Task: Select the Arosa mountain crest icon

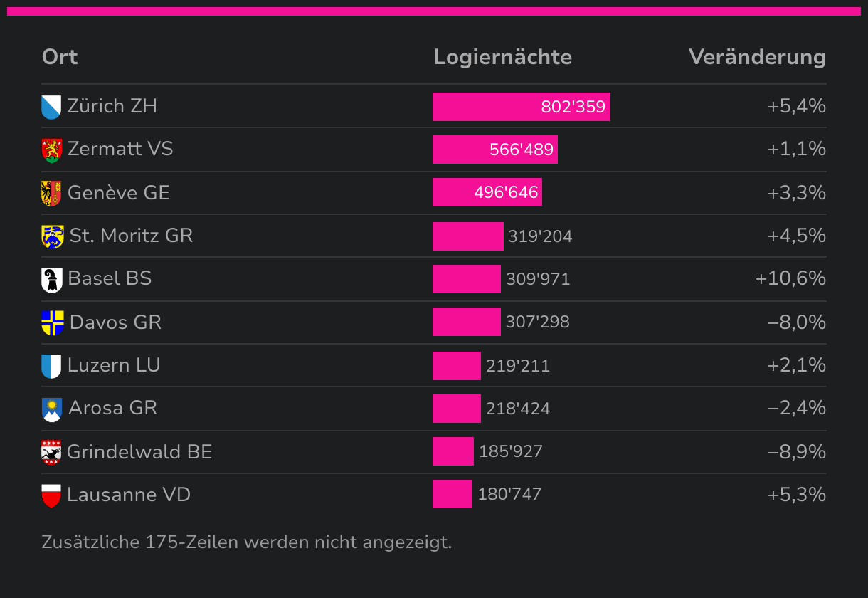Action: click(52, 409)
